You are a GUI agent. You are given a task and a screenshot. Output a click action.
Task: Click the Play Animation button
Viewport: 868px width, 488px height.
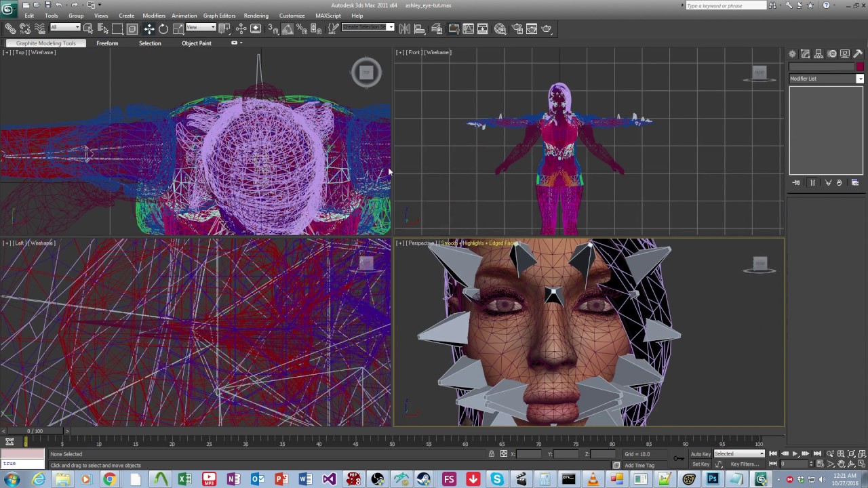(x=795, y=453)
